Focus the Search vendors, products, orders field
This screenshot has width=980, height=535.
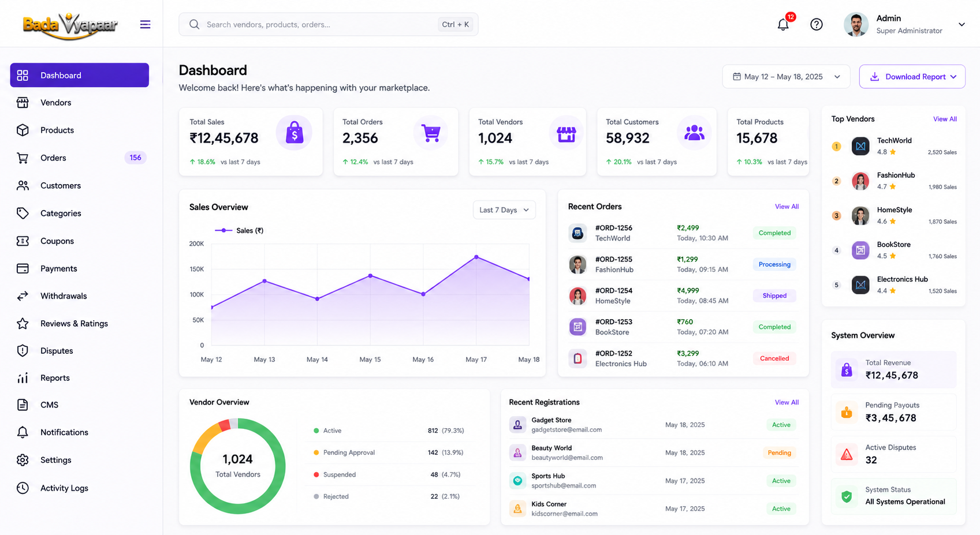click(328, 24)
